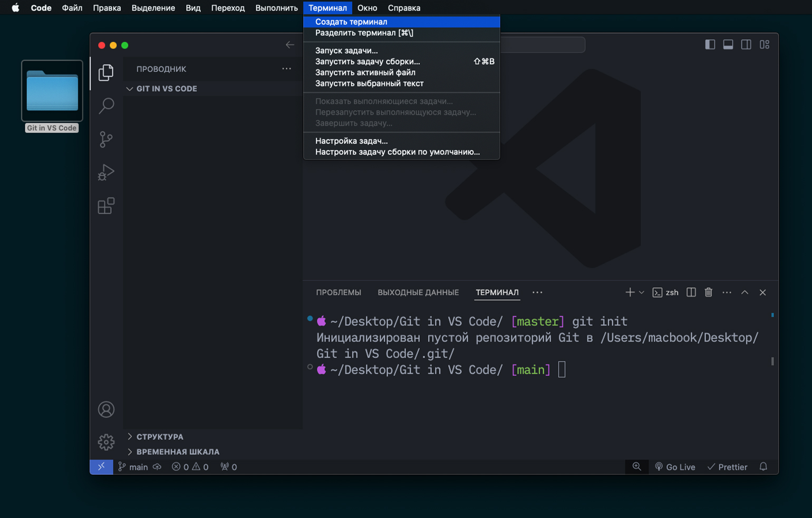Click the Prettier status bar button
The width and height of the screenshot is (812, 518).
click(x=727, y=467)
